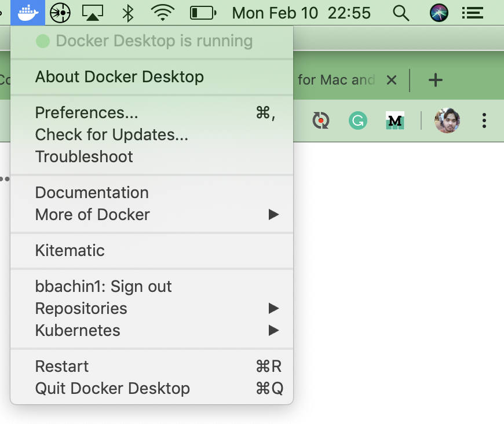Viewport: 504px width, 424px height.
Task: Open About Docker Desktop
Action: [x=152, y=77]
